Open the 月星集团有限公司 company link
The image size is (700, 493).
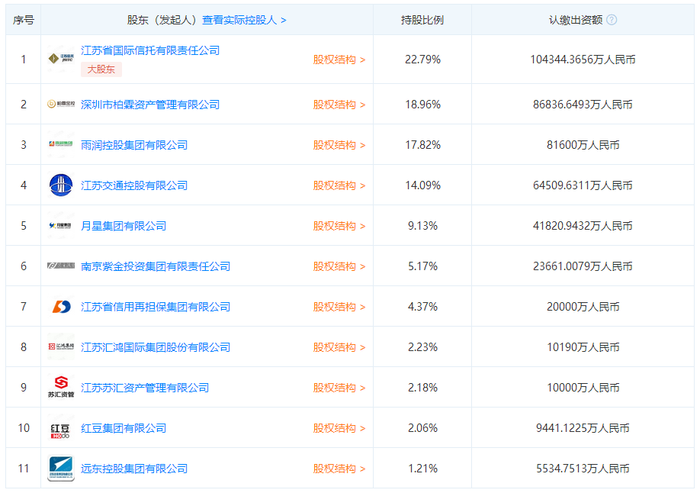pyautogui.click(x=124, y=226)
